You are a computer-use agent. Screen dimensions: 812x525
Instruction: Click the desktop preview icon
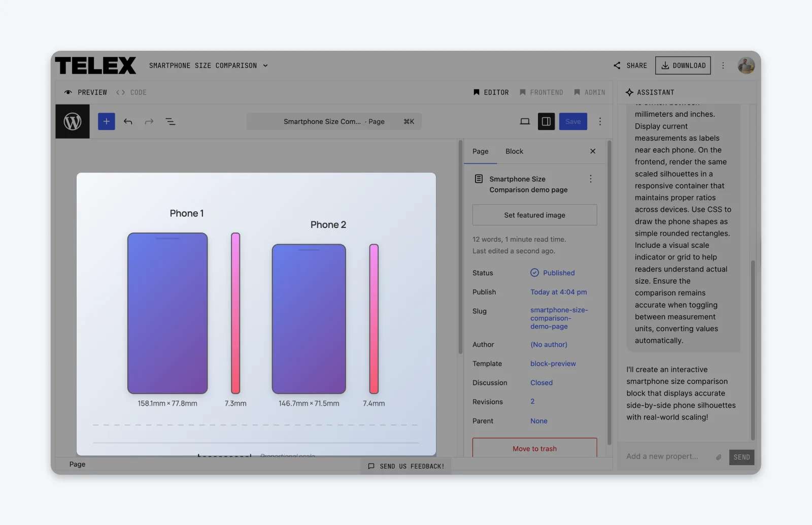pyautogui.click(x=525, y=121)
